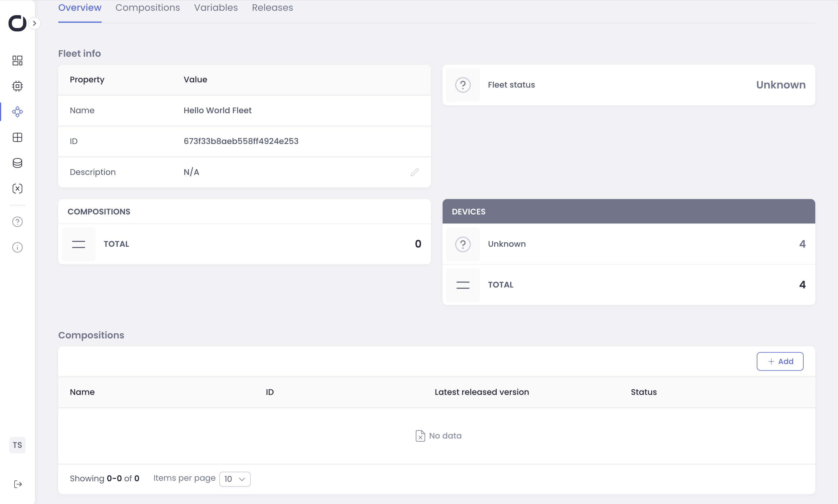Open the items per page dropdown
The image size is (838, 504).
235,479
